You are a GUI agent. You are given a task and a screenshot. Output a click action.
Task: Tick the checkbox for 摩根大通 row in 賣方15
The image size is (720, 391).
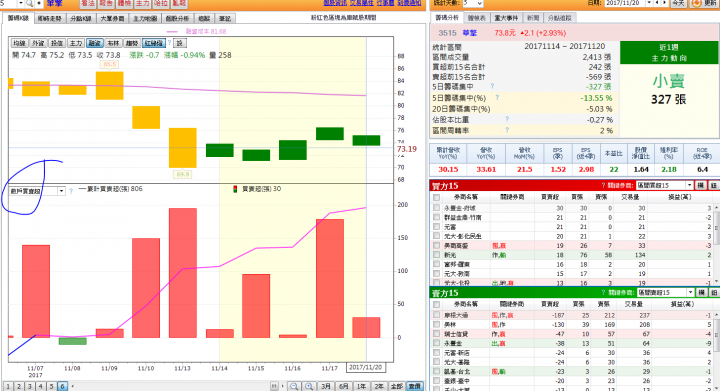click(436, 315)
